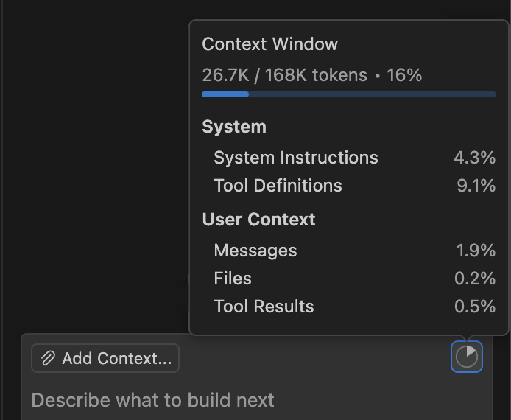This screenshot has width=511, height=420.
Task: Select the '26.7K / 168K tokens' text
Action: tap(284, 75)
